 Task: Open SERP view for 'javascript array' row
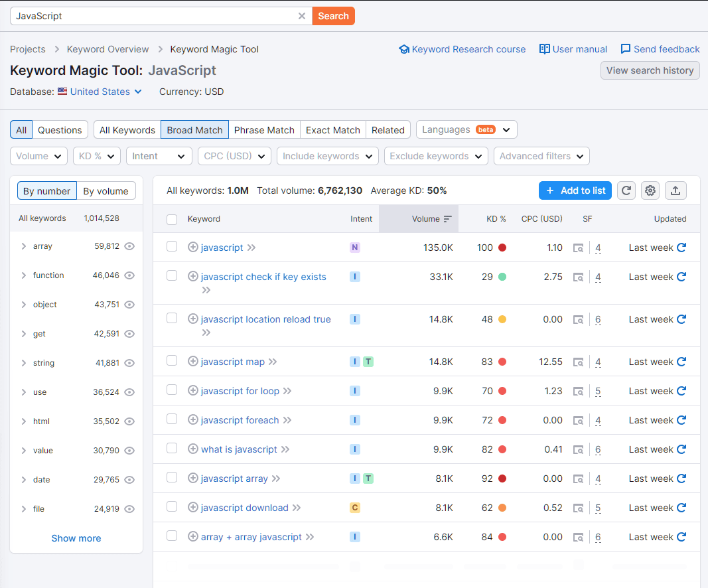pos(578,478)
